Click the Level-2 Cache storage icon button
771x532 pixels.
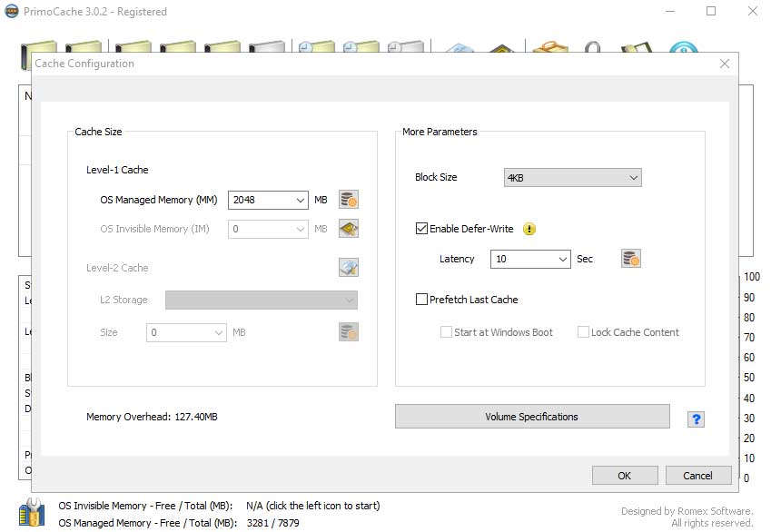(x=349, y=268)
